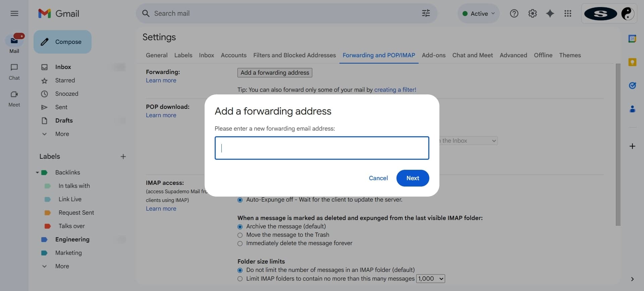Screen dimensions: 644x291
Task: Open the Support help icon
Action: (514, 13)
